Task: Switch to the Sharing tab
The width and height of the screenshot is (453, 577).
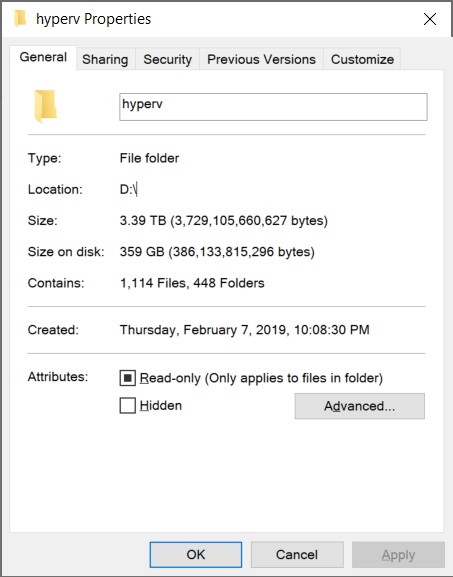Action: click(105, 59)
